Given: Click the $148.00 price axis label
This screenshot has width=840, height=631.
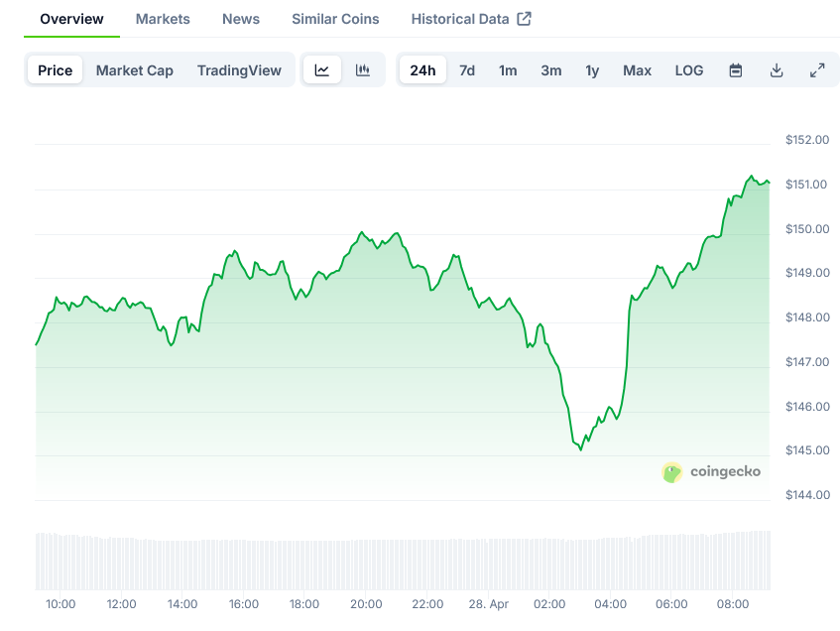Looking at the screenshot, I should pos(807,317).
